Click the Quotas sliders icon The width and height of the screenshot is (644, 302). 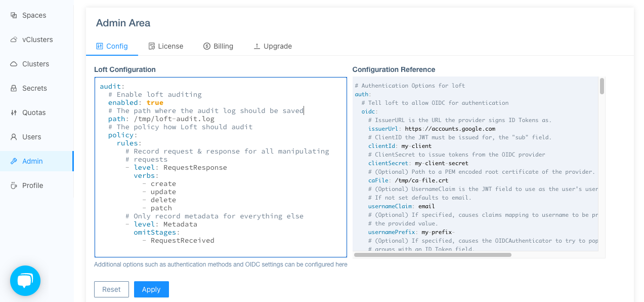(x=14, y=112)
